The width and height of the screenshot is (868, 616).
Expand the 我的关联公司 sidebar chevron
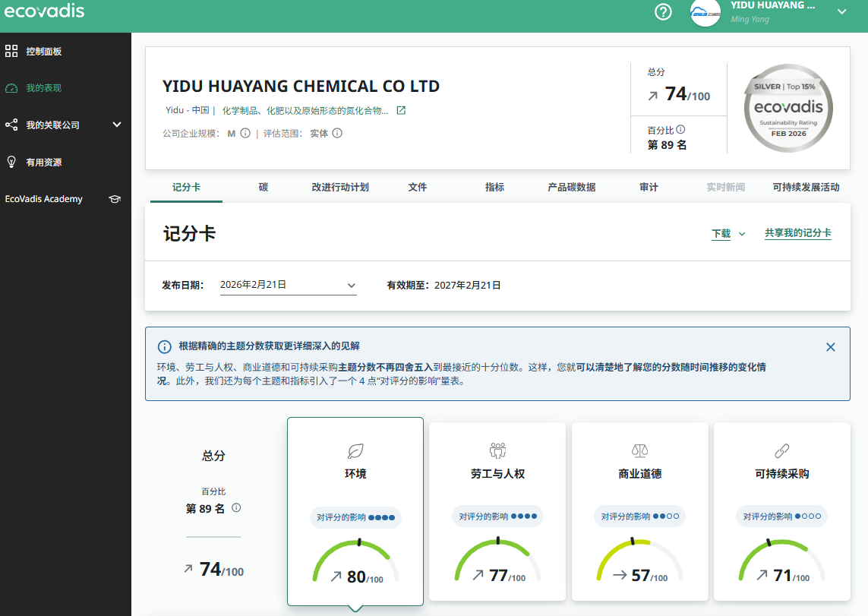(x=117, y=125)
